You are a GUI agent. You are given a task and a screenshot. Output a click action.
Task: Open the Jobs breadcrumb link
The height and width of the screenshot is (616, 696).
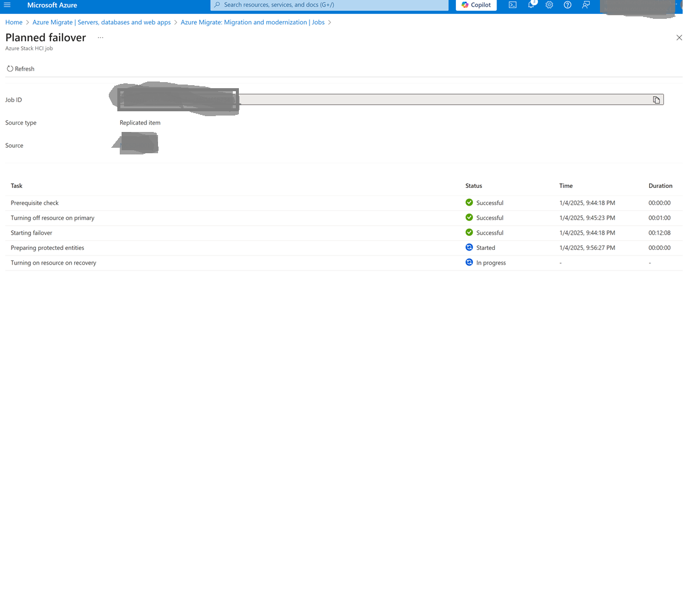[318, 22]
